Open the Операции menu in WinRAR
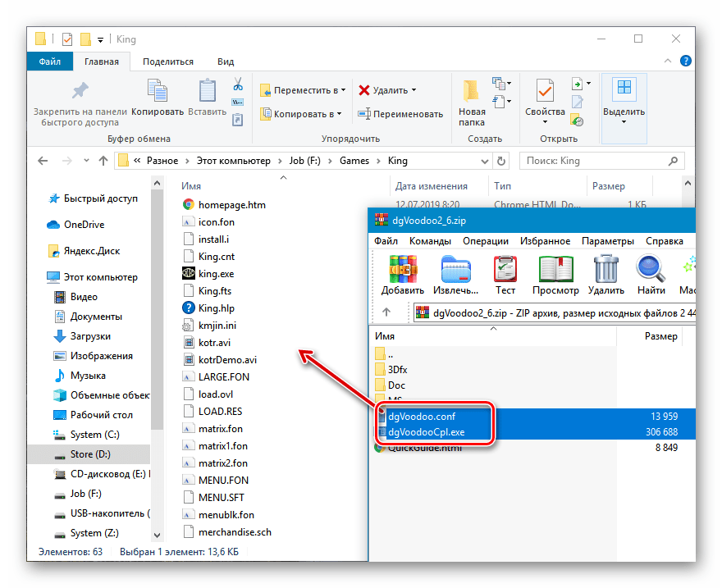Screen dimensions: 722x588 (x=486, y=241)
